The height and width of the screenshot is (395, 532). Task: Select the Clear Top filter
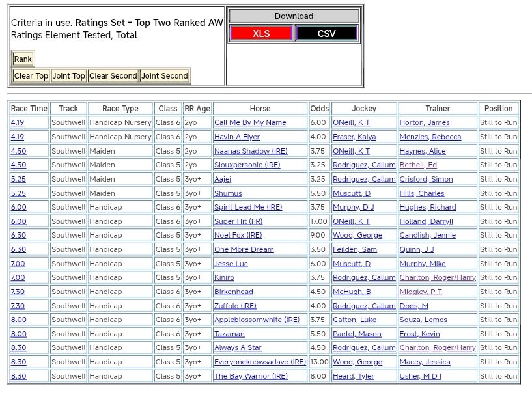(x=31, y=76)
